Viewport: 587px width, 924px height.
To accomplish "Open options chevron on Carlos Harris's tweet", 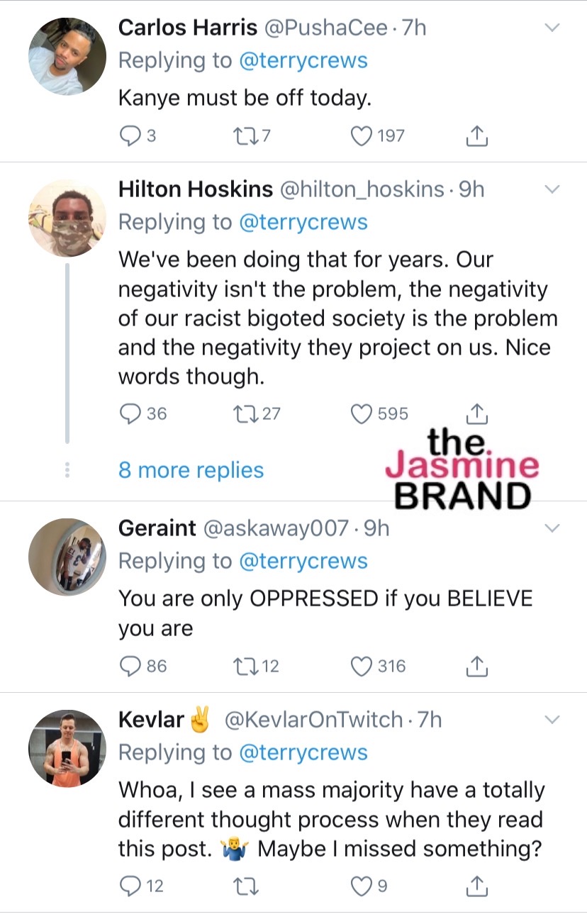I will click(552, 28).
